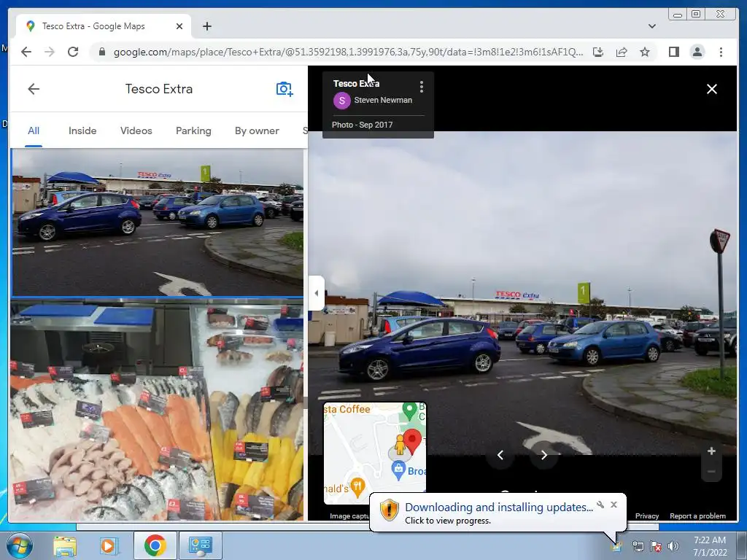Open the Action Center flag icon
The image size is (747, 560).
point(656,546)
